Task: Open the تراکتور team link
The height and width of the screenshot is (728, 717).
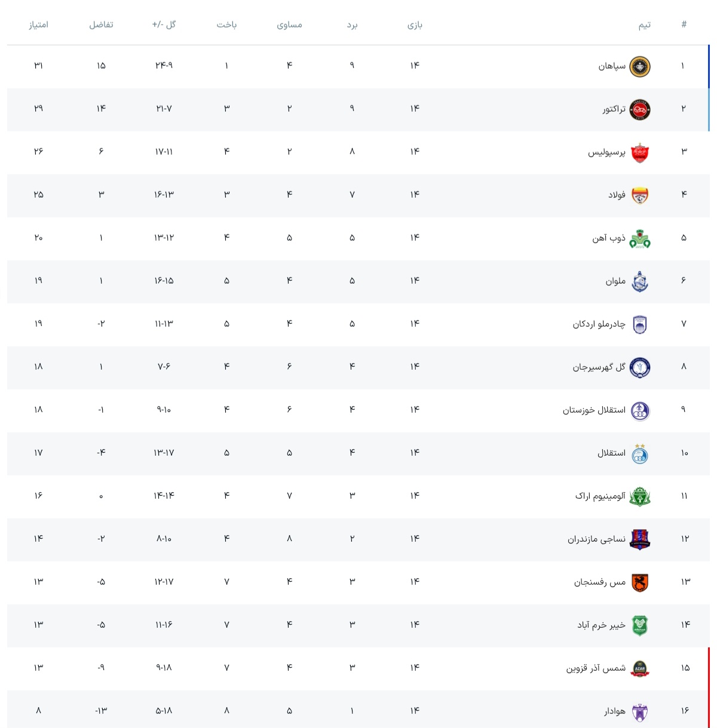Action: [x=614, y=109]
